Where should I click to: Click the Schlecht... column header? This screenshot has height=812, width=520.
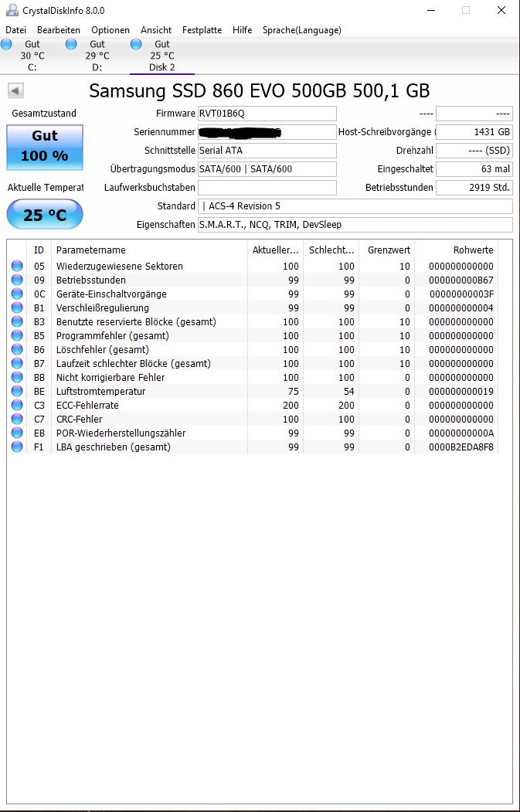point(331,250)
